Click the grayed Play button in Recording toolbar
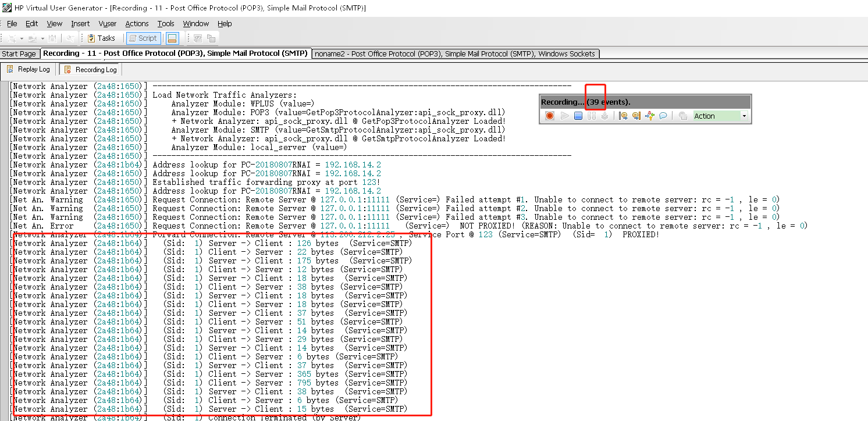The height and width of the screenshot is (421, 868). click(x=564, y=116)
